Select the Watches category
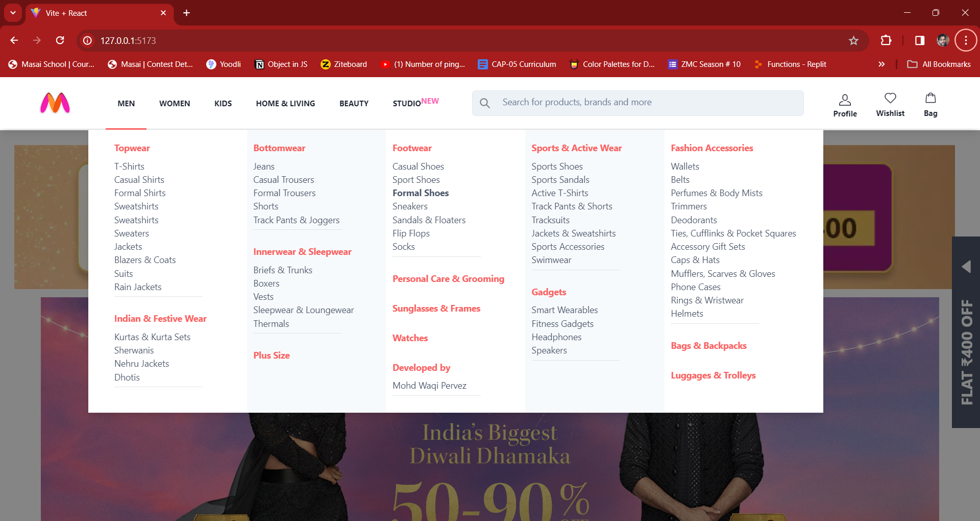This screenshot has width=980, height=521. click(x=410, y=338)
